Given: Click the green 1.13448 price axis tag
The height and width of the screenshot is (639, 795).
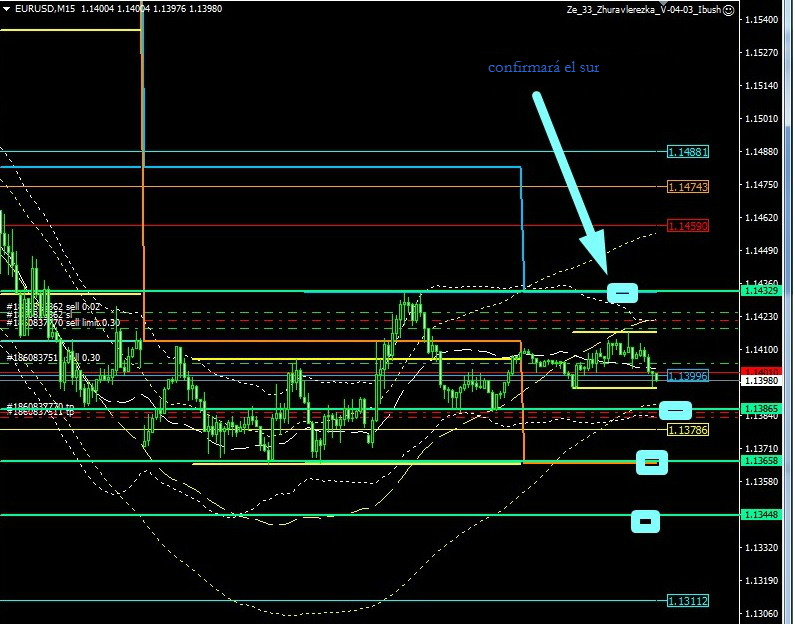Looking at the screenshot, I should [x=760, y=514].
